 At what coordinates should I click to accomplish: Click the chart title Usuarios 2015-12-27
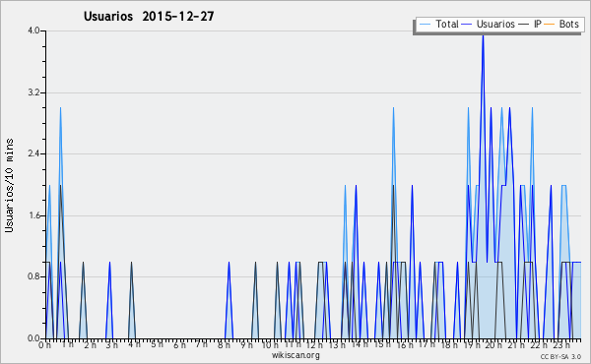(149, 16)
